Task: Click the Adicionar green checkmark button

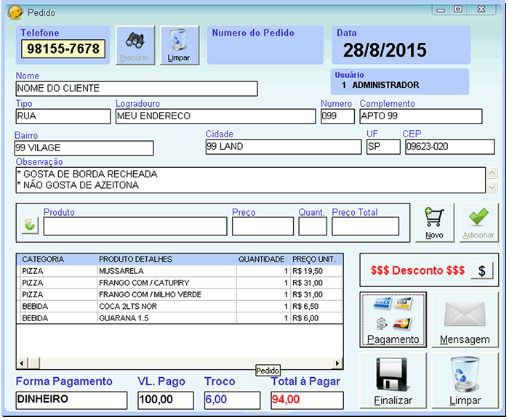Action: click(478, 222)
